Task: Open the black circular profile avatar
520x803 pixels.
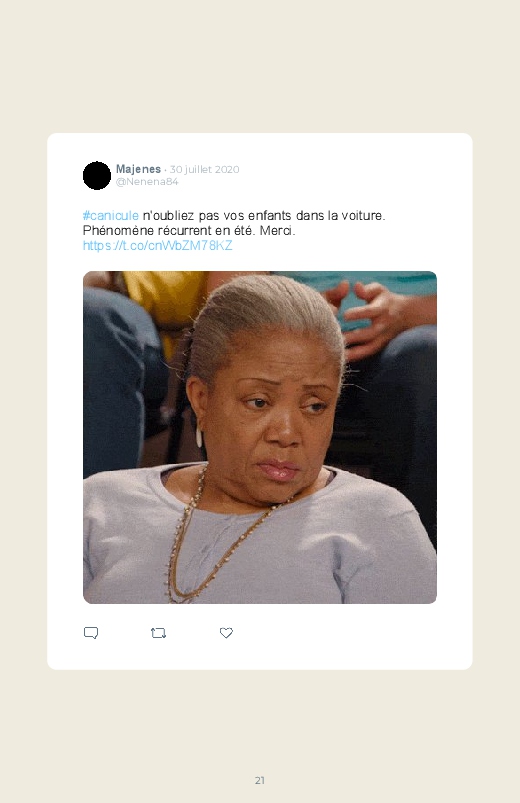Action: pyautogui.click(x=97, y=176)
